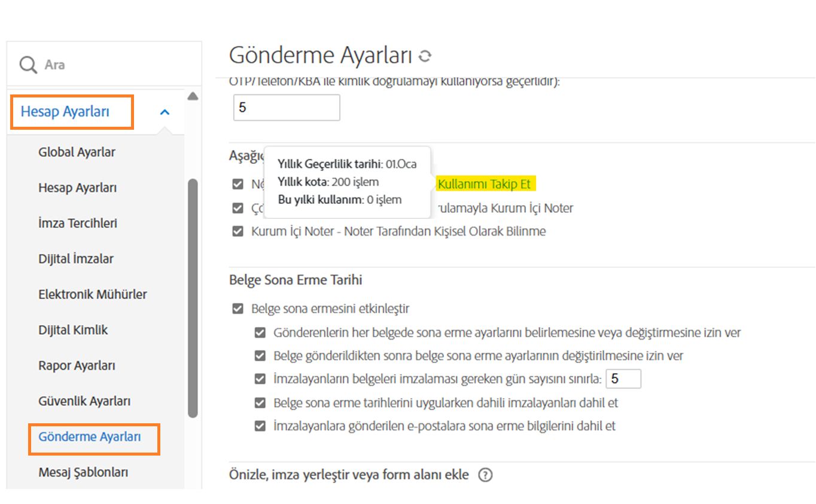Toggle Kurum İçi Noter personal acquaintance checkbox
This screenshot has width=816, height=504.
click(238, 231)
